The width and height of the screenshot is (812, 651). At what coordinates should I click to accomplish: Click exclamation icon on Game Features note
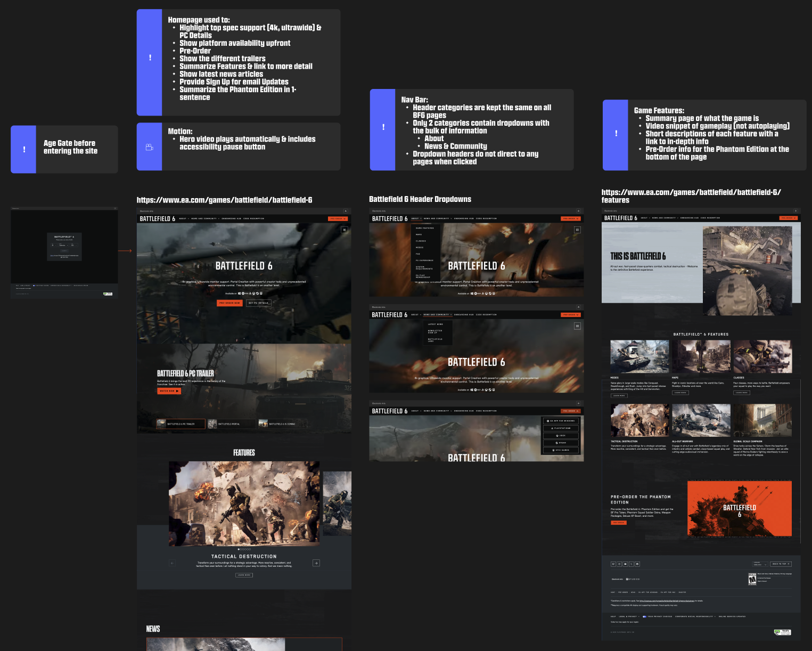[x=616, y=133]
